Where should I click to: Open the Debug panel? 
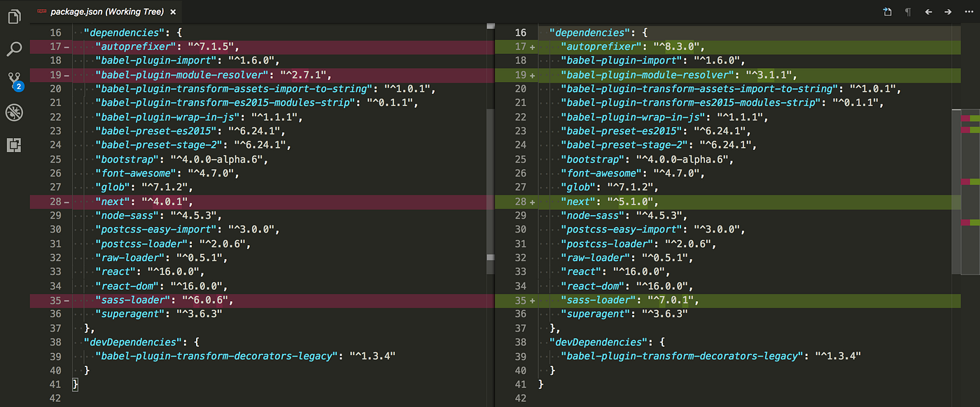(x=14, y=112)
